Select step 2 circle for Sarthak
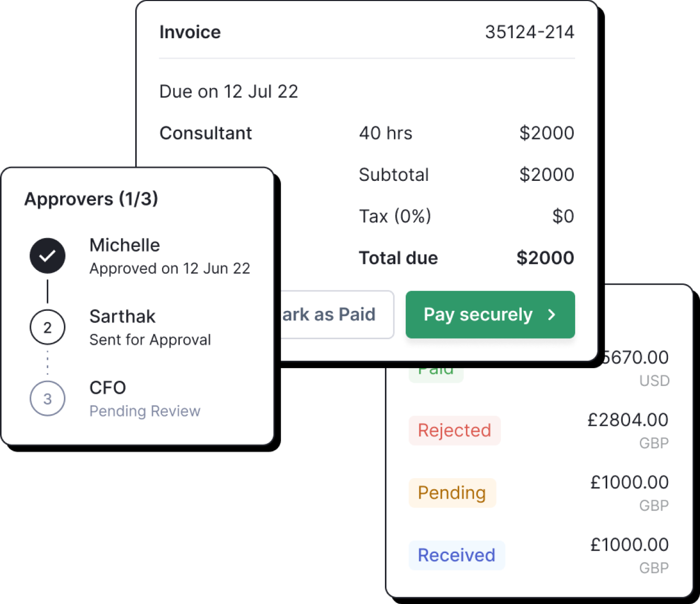 [48, 327]
